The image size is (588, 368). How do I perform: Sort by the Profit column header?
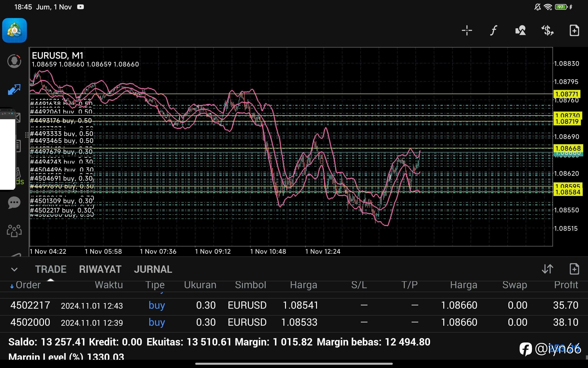(x=566, y=285)
